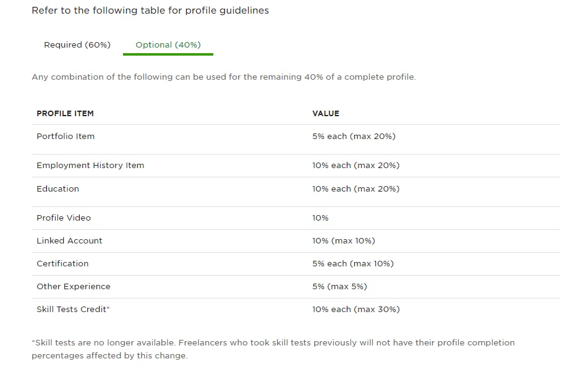Select the Education row label
The image size is (588, 385).
click(x=58, y=189)
